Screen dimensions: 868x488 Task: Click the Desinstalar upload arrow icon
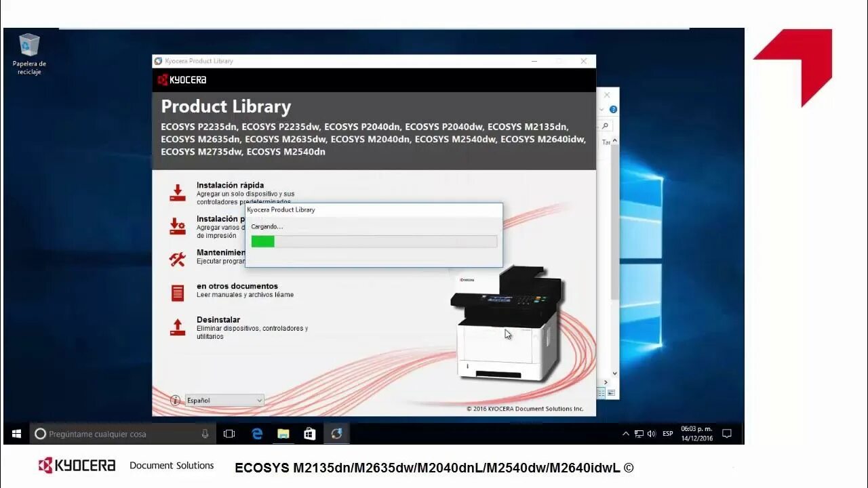[177, 327]
